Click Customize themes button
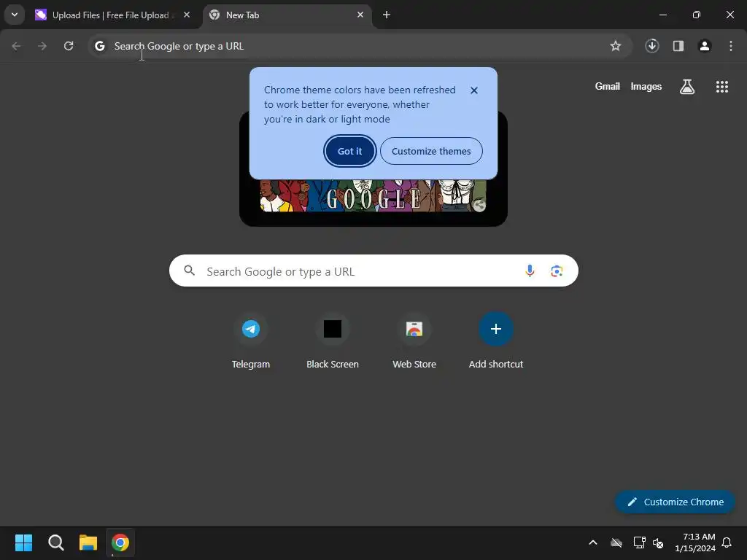 tap(431, 151)
